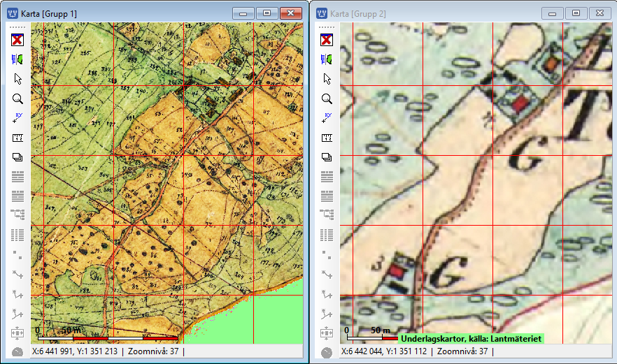Select the branching line icon in Grupp 1
The width and height of the screenshot is (617, 364).
click(x=17, y=314)
